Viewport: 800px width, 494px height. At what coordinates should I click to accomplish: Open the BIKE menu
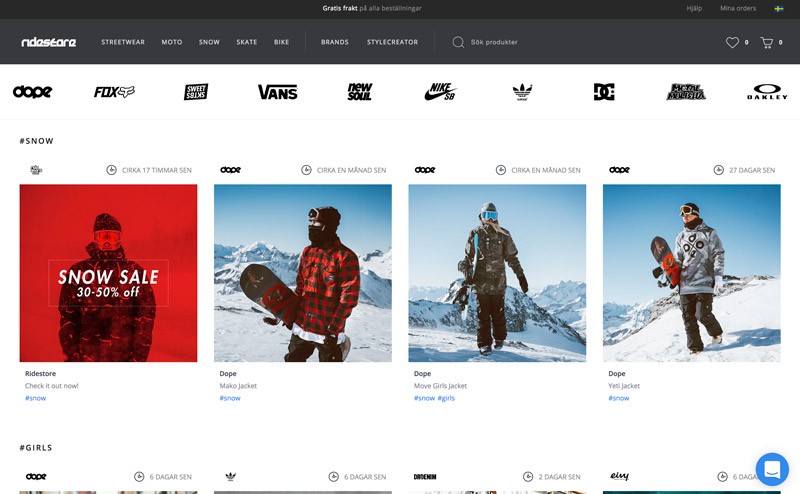pos(281,42)
